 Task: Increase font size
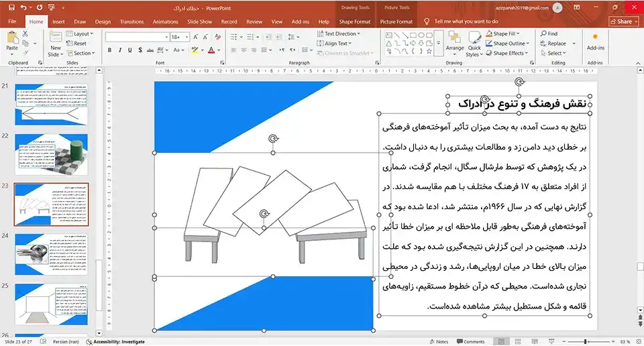[195, 37]
